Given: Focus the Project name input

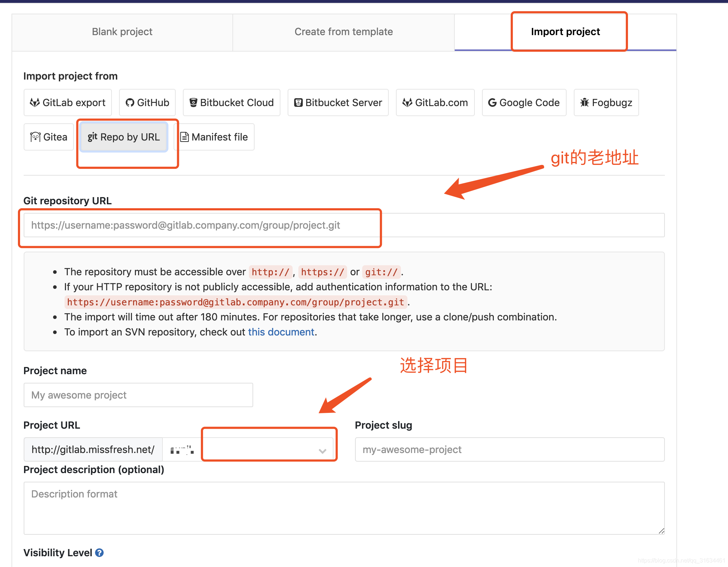Looking at the screenshot, I should point(138,395).
